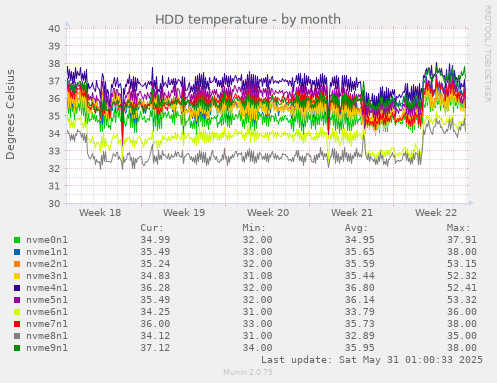The height and width of the screenshot is (383, 497).
Task: Click nvme6n1 current value 34.25
Action: [155, 312]
